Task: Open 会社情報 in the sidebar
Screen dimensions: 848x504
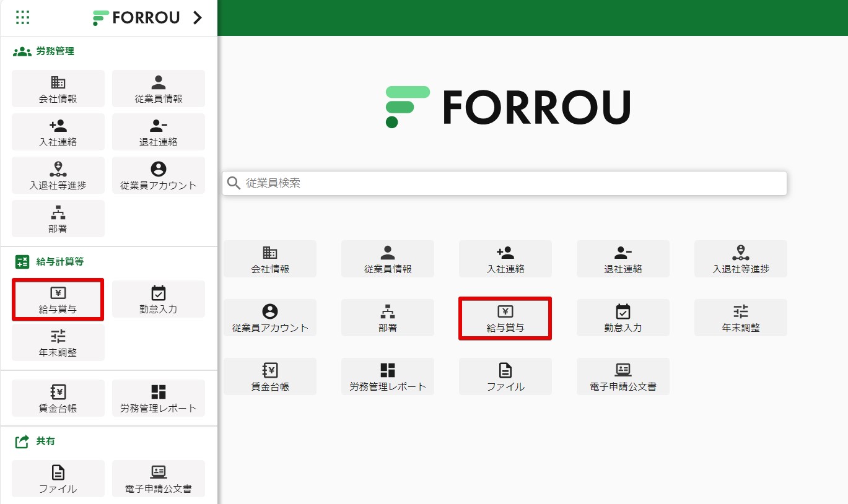Action: pos(58,89)
